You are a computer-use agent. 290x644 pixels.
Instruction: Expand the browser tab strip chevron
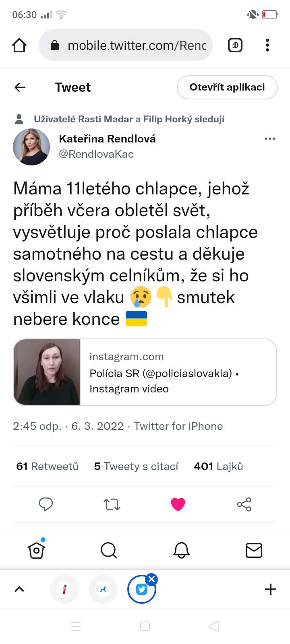tap(19, 589)
